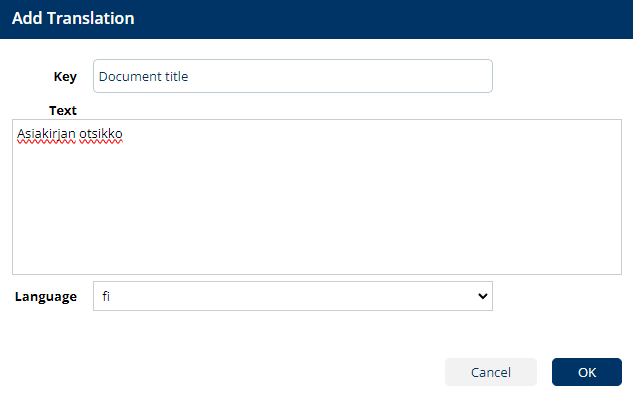Place cursor after "otsikko" in the Text area
633x400 pixels.
point(124,133)
